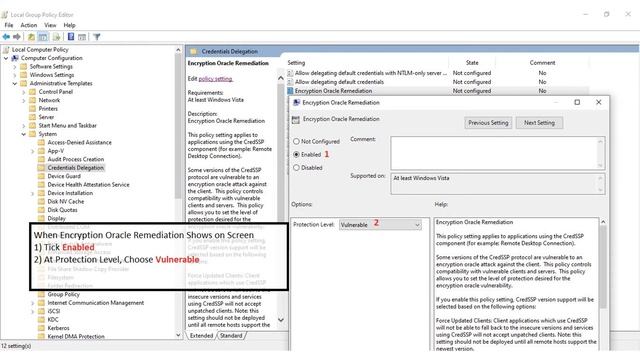
Task: Expand the Software Settings node
Action: 15,67
